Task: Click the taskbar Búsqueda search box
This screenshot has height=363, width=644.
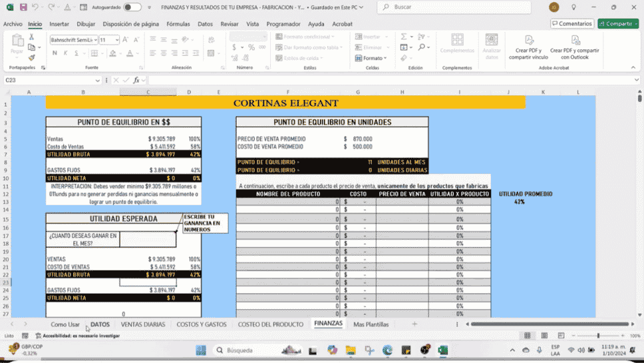Action: (258, 350)
